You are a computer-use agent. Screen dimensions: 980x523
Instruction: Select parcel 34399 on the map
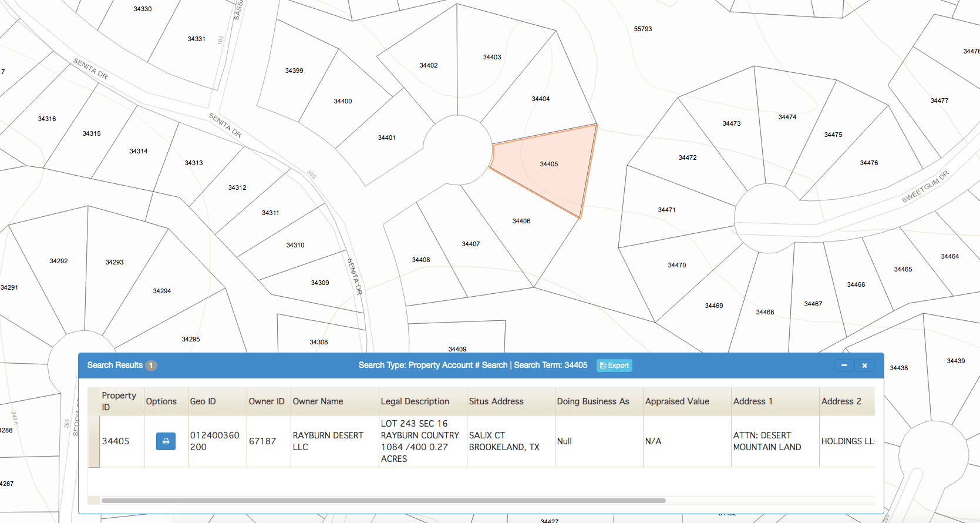pos(294,71)
